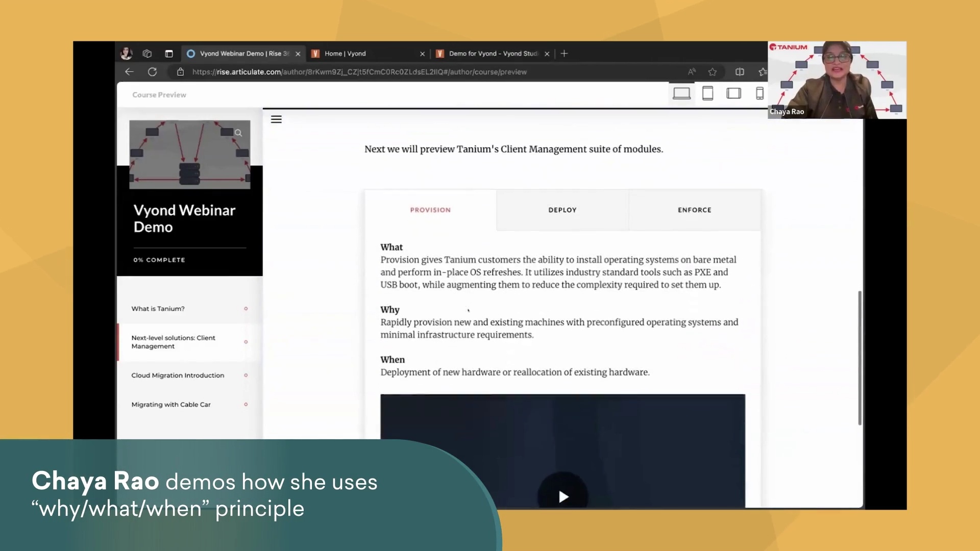Image resolution: width=980 pixels, height=551 pixels.
Task: Open the search magnifier on the course thumbnail
Action: [x=238, y=133]
